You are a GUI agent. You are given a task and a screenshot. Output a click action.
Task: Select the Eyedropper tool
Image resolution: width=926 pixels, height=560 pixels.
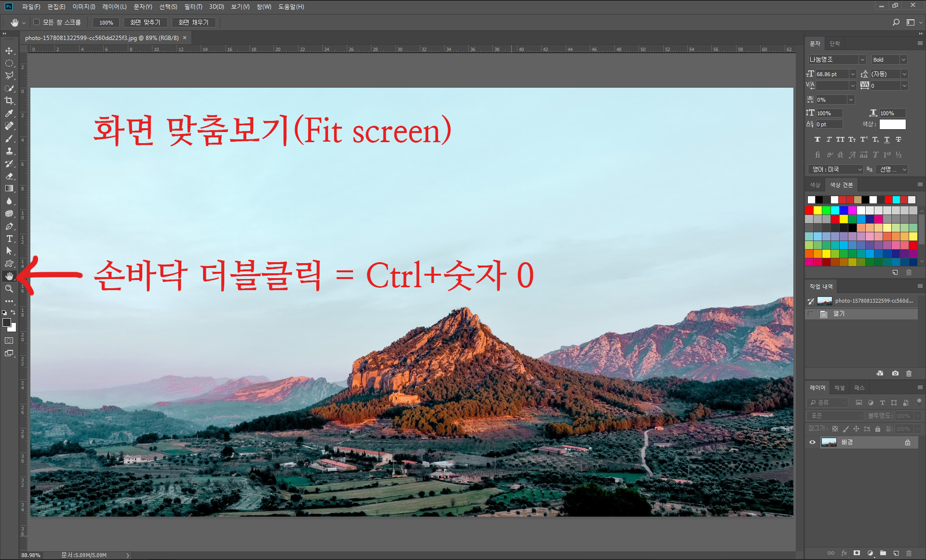pyautogui.click(x=9, y=113)
